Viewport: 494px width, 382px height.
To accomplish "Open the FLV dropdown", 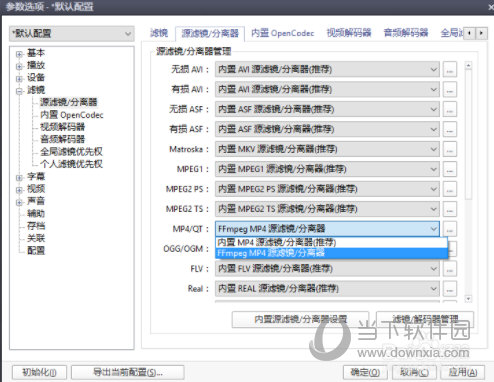I will (x=327, y=268).
